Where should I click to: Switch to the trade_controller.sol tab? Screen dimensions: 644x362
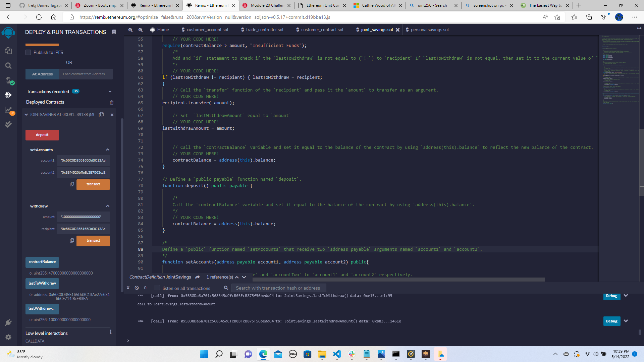[x=262, y=30]
